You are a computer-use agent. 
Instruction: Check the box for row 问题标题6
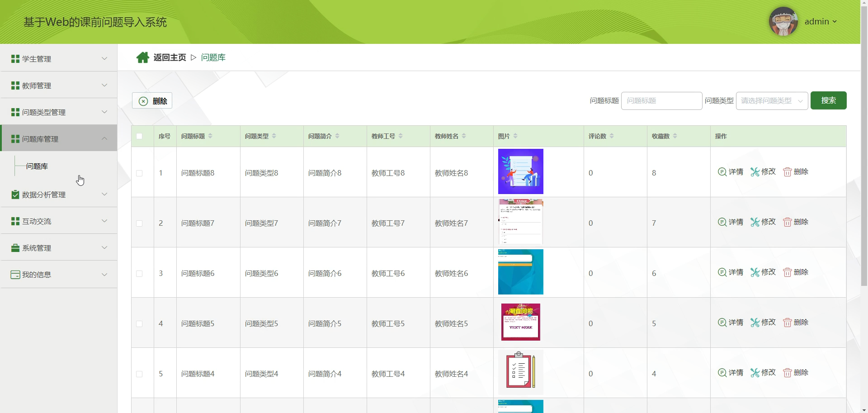[139, 274]
